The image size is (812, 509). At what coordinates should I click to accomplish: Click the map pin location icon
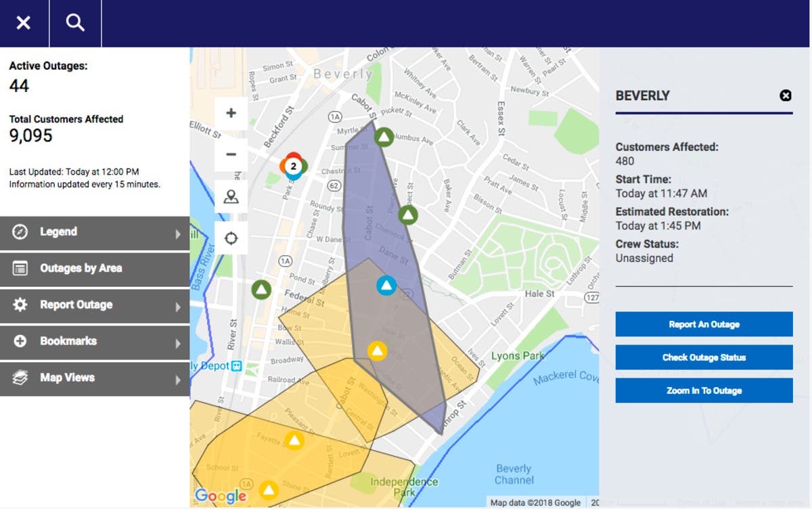tap(231, 197)
